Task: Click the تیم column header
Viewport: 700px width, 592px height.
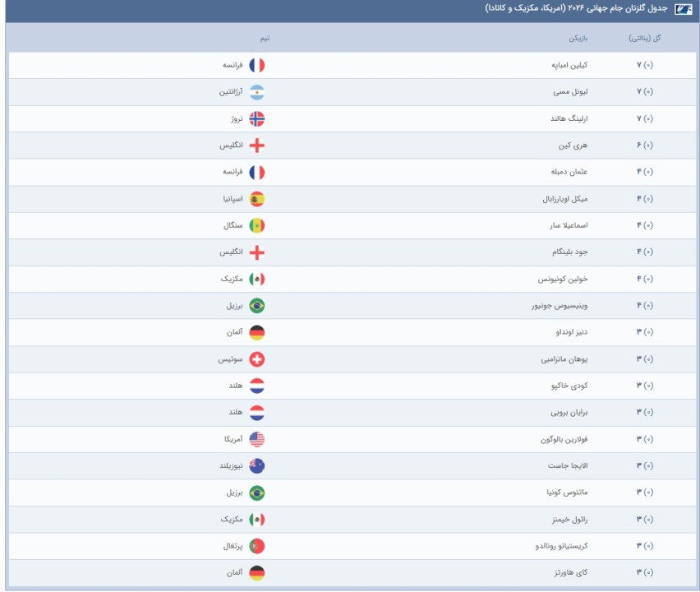Action: click(265, 39)
